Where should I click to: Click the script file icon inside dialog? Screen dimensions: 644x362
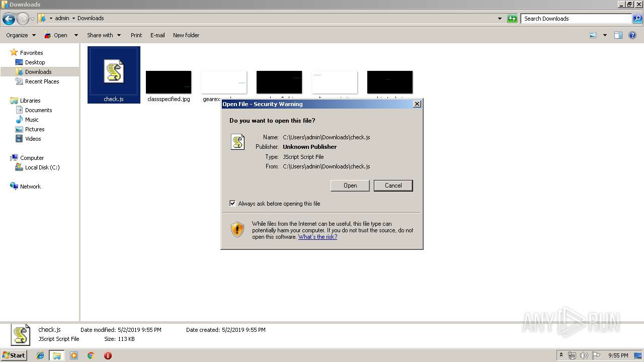point(237,142)
